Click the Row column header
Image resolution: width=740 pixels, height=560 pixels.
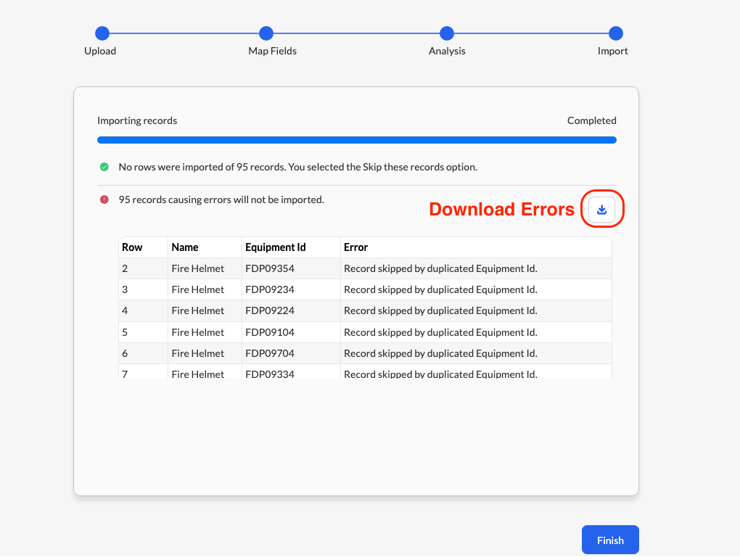pos(143,247)
